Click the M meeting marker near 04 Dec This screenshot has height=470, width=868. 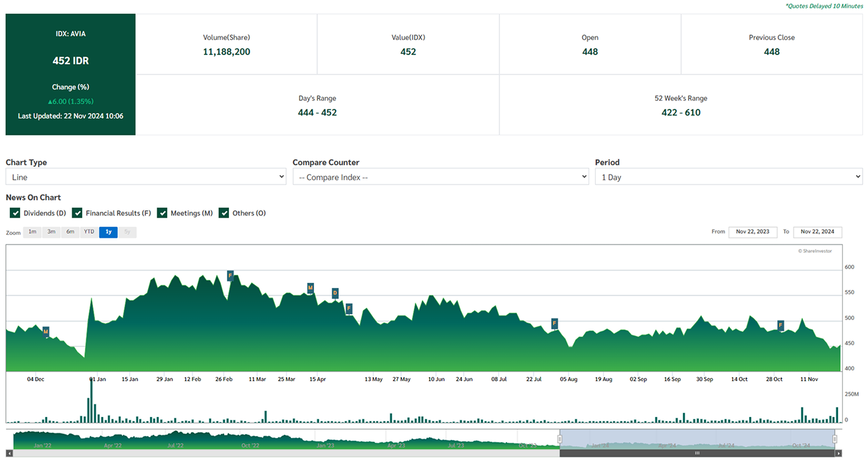(46, 331)
